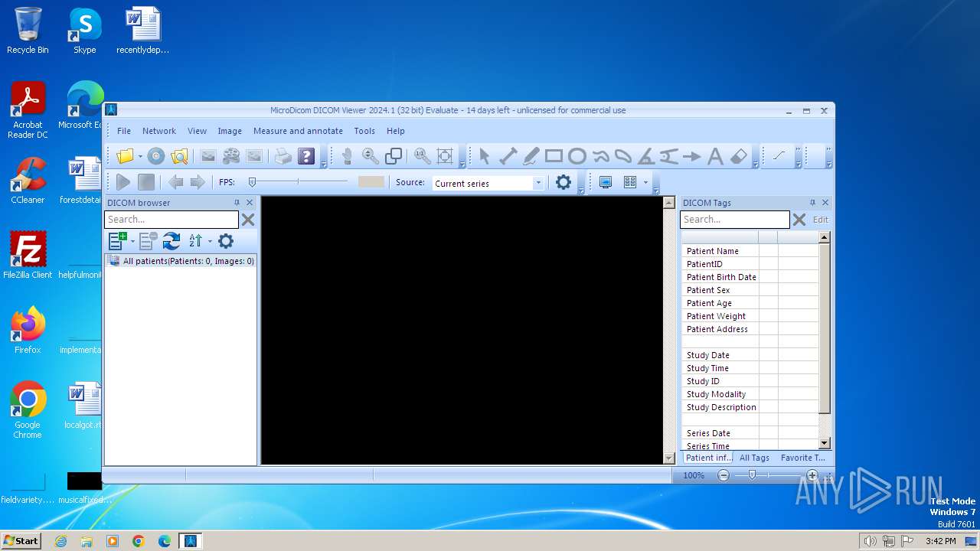
Task: Click the A-Z sort icon
Action: 196,241
